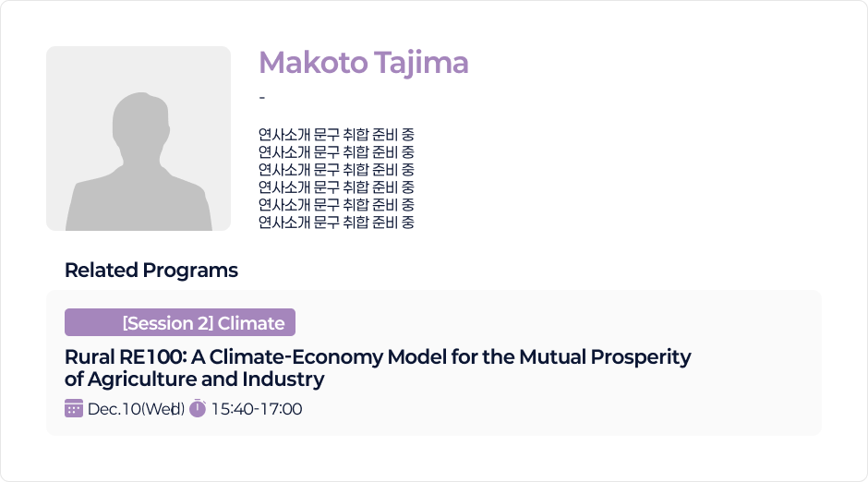Click the dash subtitle under the speaker name

tap(263, 98)
